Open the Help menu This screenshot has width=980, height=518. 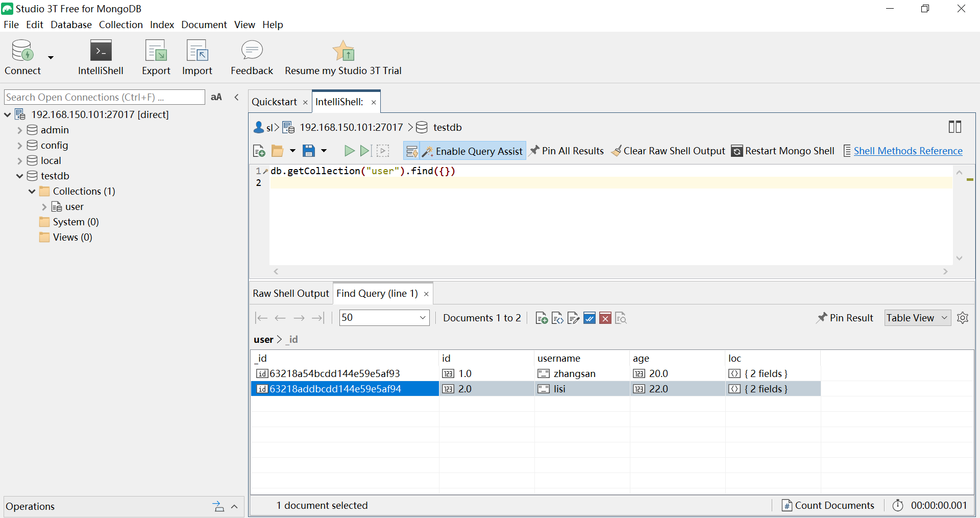(x=273, y=25)
